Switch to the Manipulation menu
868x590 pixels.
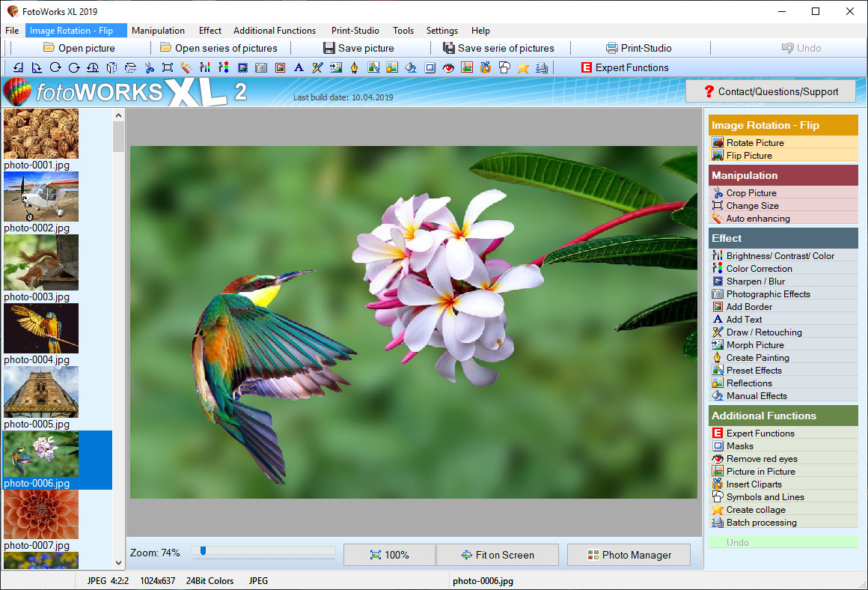pyautogui.click(x=158, y=31)
